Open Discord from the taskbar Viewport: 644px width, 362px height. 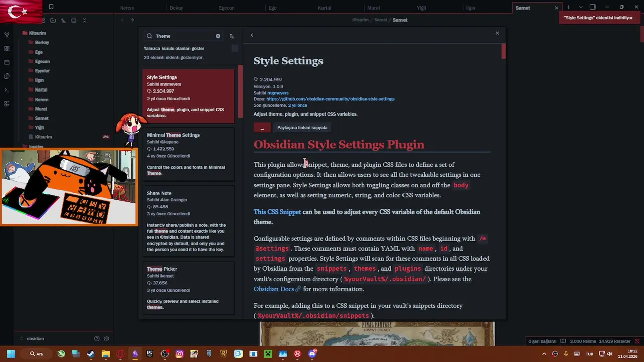click(312, 354)
